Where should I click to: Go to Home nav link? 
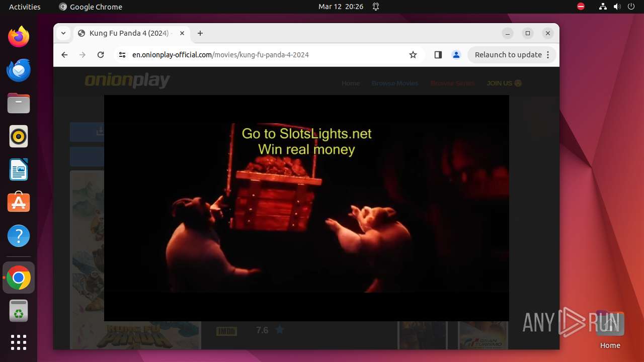tap(351, 83)
